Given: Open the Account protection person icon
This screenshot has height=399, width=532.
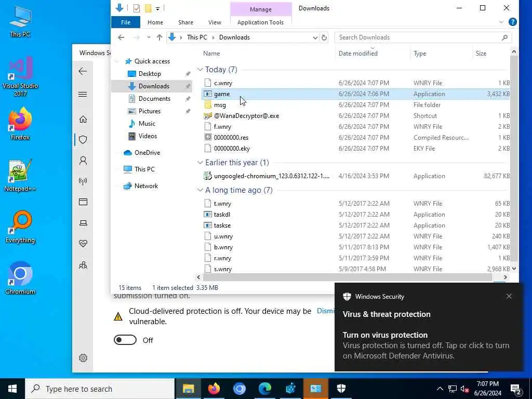Looking at the screenshot, I should (83, 161).
